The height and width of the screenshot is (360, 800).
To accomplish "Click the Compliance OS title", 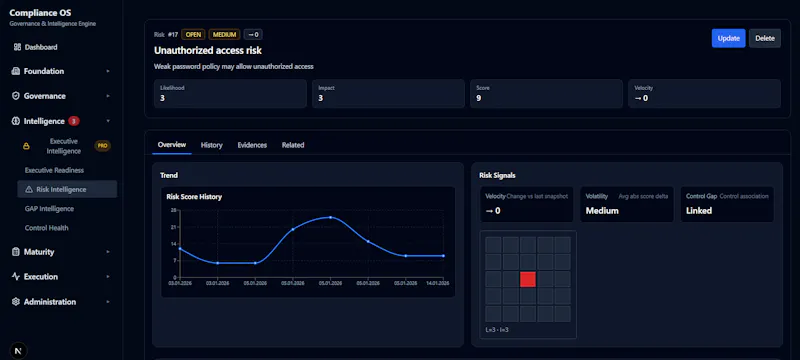I will coord(40,13).
